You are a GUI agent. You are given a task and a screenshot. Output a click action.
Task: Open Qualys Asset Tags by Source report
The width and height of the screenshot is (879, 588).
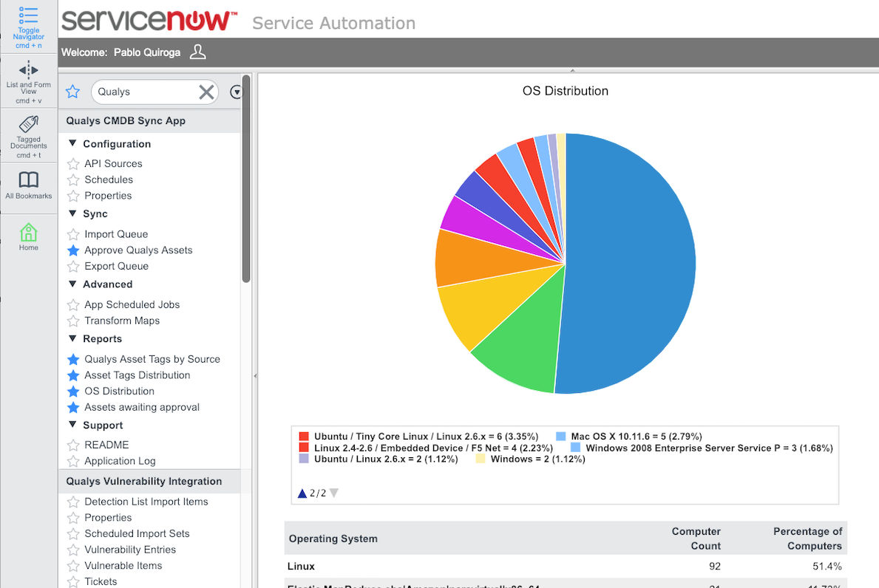click(152, 359)
